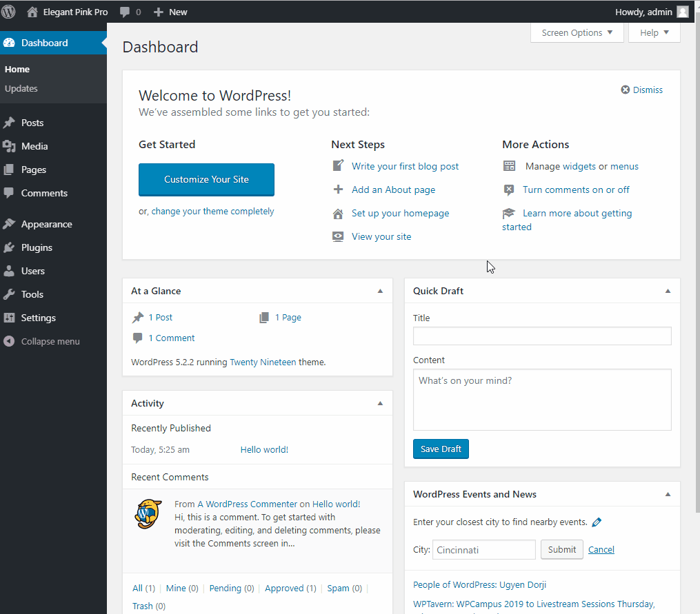
Task: Click the Users person icon
Action: pos(9,271)
